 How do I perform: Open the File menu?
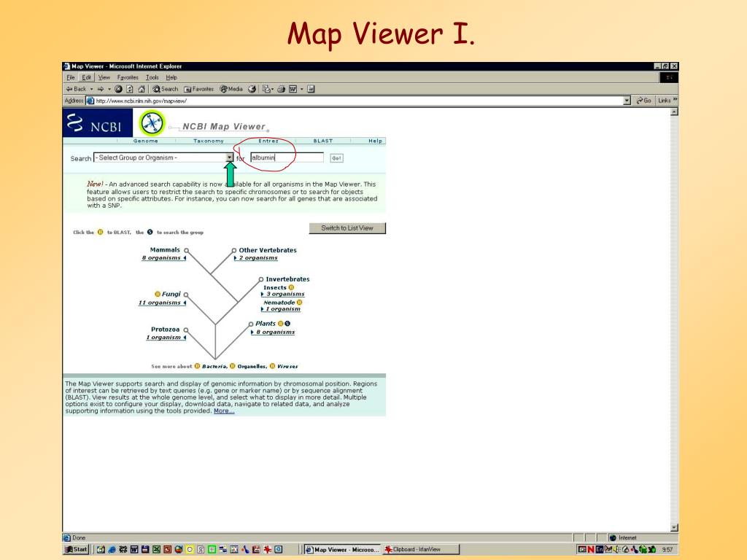click(71, 77)
